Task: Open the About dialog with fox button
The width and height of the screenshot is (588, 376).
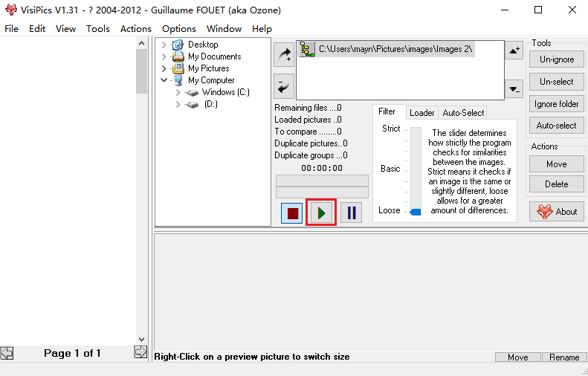Action: [557, 212]
